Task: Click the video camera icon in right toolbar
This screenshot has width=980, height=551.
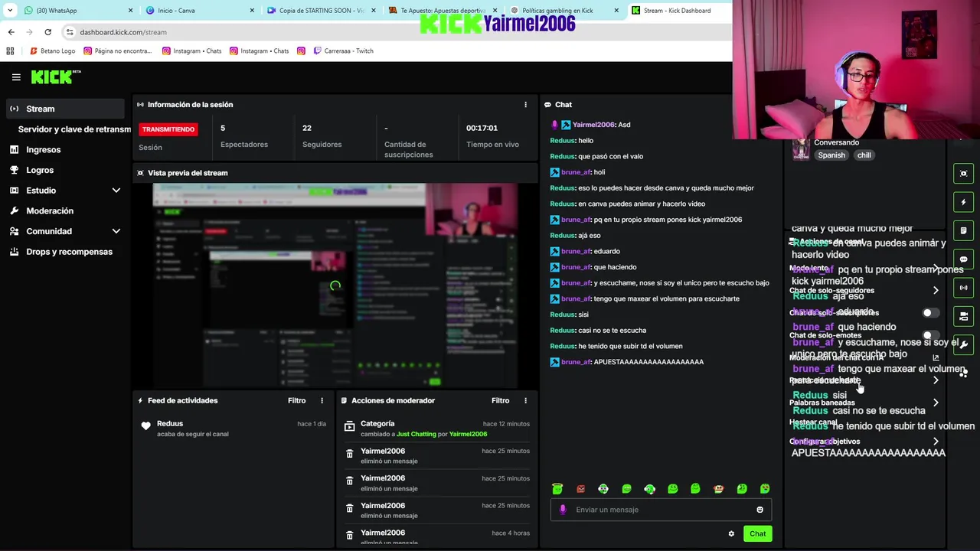Action: click(964, 316)
